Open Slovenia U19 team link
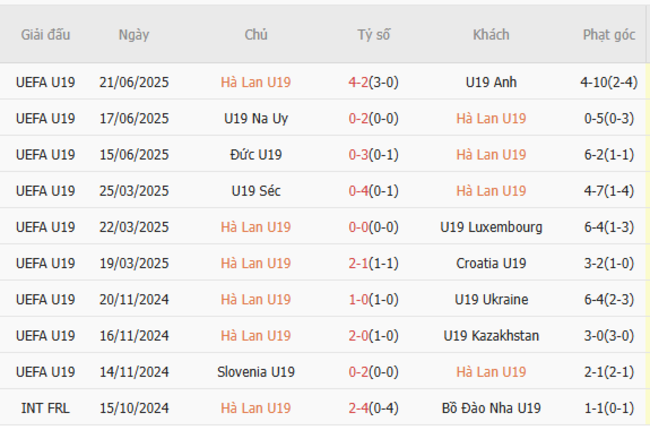Screen dimensions: 650x430 click(256, 372)
